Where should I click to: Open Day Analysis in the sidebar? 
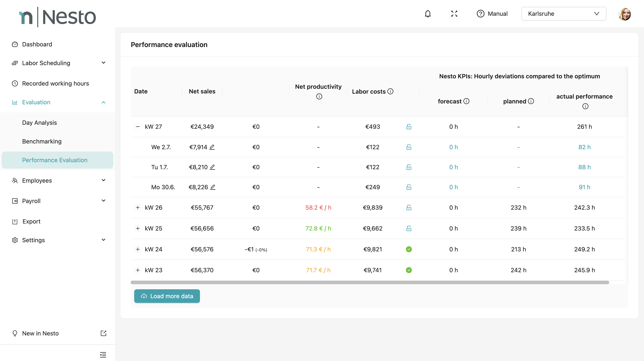click(x=39, y=123)
